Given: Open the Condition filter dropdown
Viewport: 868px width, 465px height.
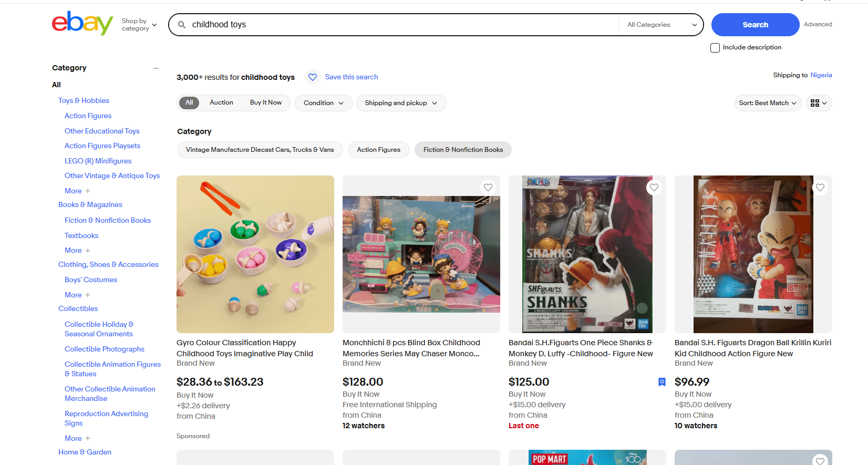Looking at the screenshot, I should tap(323, 103).
